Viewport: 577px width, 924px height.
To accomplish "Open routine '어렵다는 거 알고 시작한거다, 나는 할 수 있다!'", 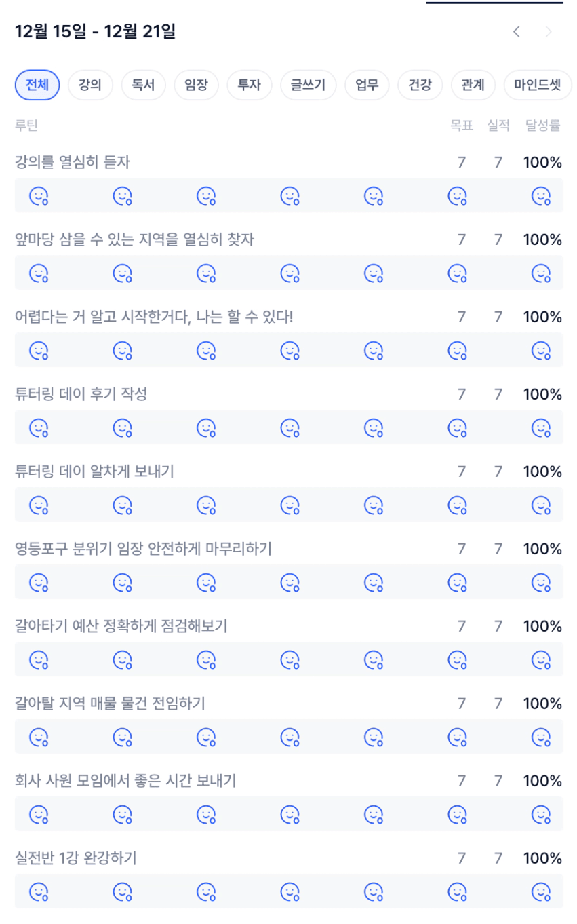I will (154, 317).
